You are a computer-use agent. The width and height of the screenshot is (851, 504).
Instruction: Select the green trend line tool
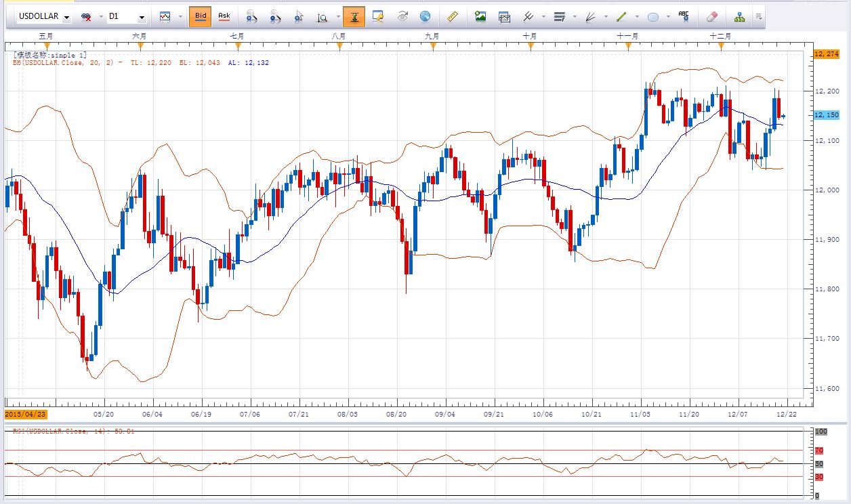click(x=621, y=16)
